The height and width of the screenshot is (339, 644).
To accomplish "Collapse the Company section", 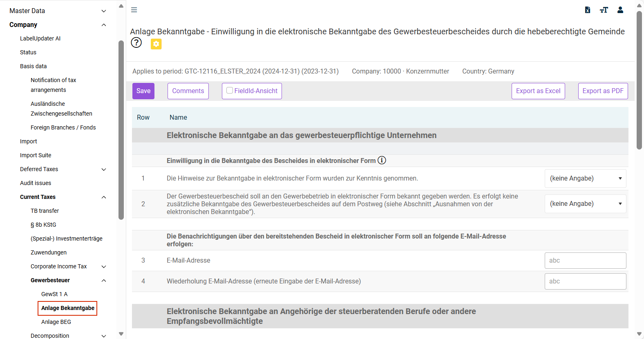I will coord(104,25).
